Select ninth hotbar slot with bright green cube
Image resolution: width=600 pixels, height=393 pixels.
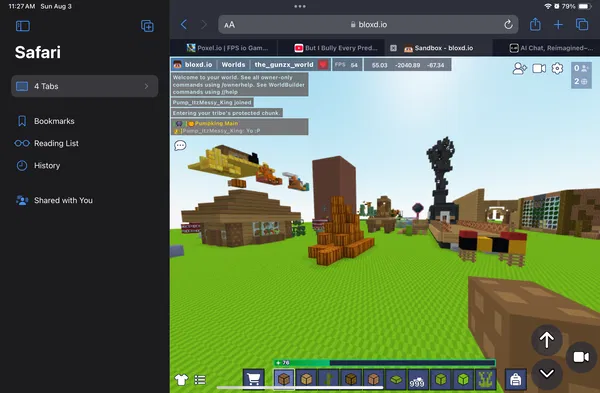click(463, 379)
